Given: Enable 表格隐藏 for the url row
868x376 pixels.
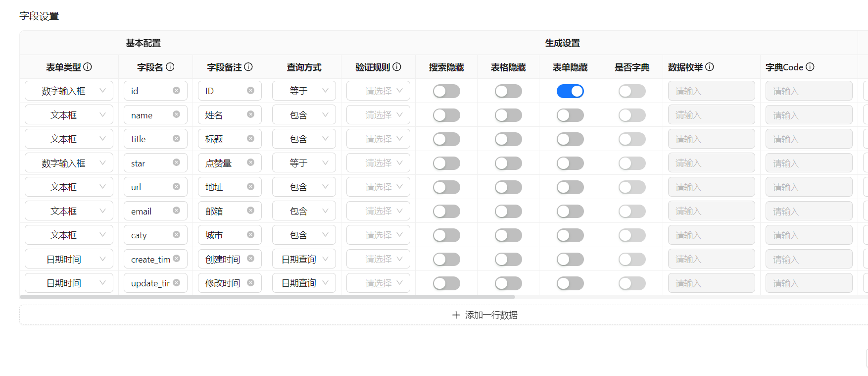Looking at the screenshot, I should pos(508,187).
